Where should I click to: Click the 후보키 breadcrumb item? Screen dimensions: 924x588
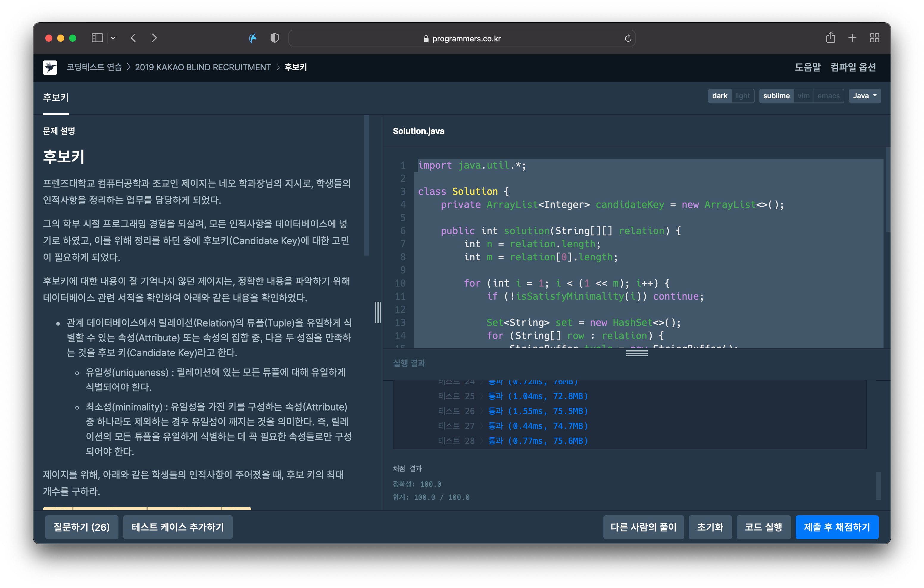pyautogui.click(x=296, y=67)
